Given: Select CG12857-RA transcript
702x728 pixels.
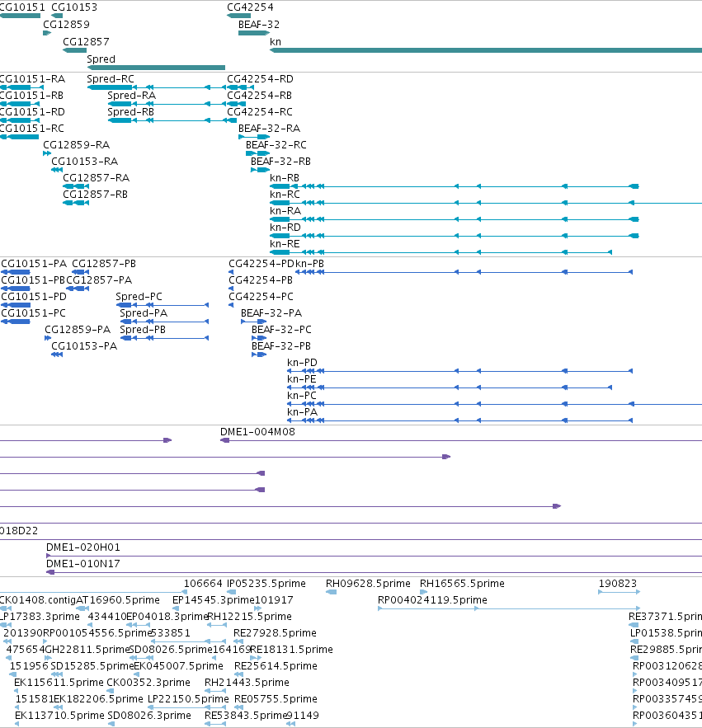Looking at the screenshot, I should click(x=76, y=186).
